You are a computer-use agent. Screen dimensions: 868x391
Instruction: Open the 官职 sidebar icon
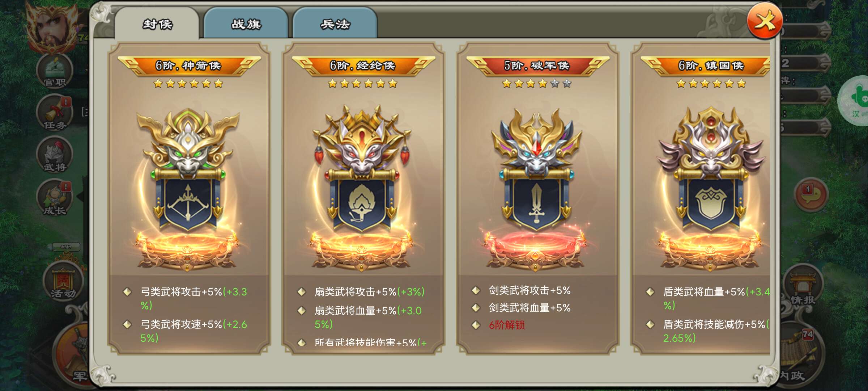pyautogui.click(x=55, y=71)
